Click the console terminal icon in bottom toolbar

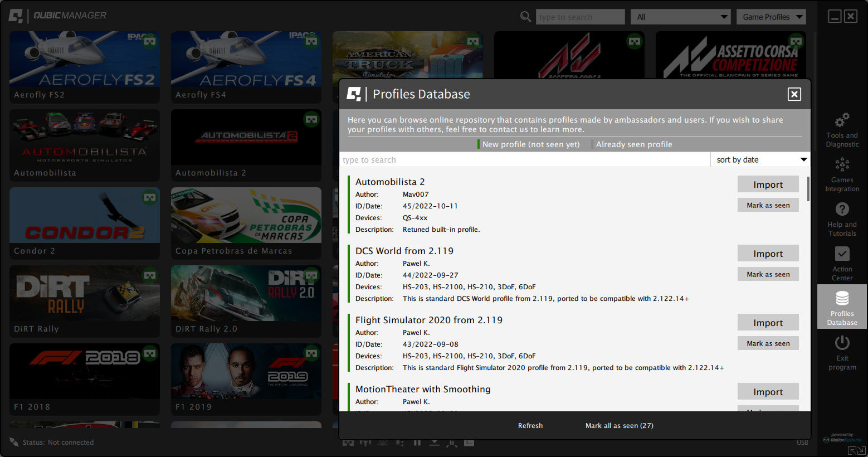click(469, 443)
